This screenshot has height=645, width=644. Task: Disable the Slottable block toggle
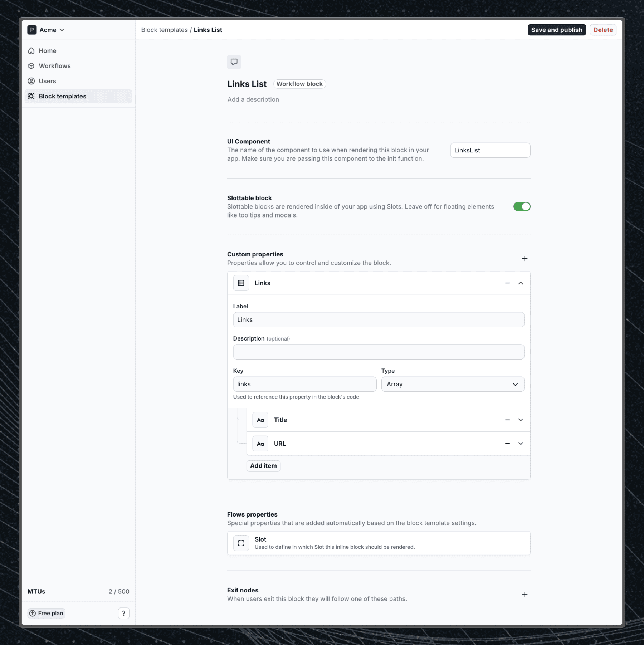[522, 206]
